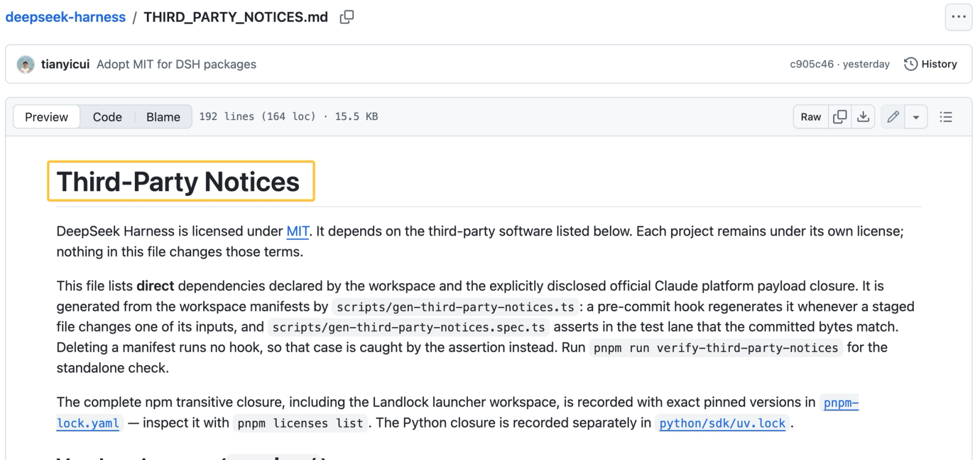Image resolution: width=980 pixels, height=460 pixels.
Task: Switch to the Blame tab
Action: (163, 117)
